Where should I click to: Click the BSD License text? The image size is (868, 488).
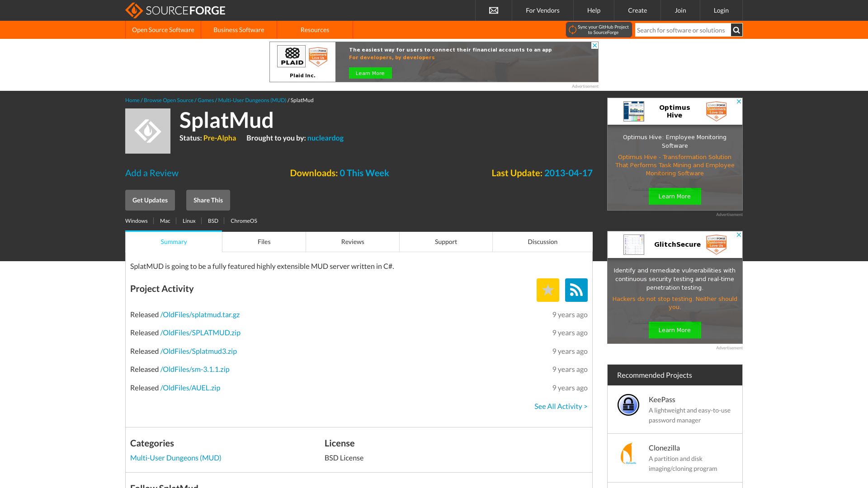point(344,458)
